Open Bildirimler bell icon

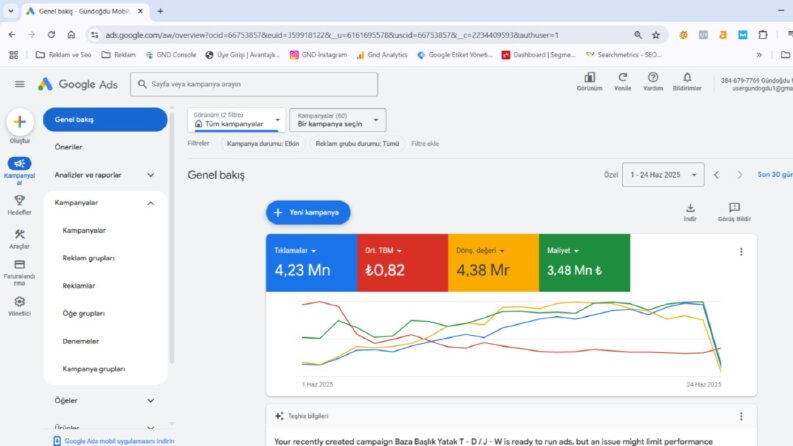click(687, 77)
